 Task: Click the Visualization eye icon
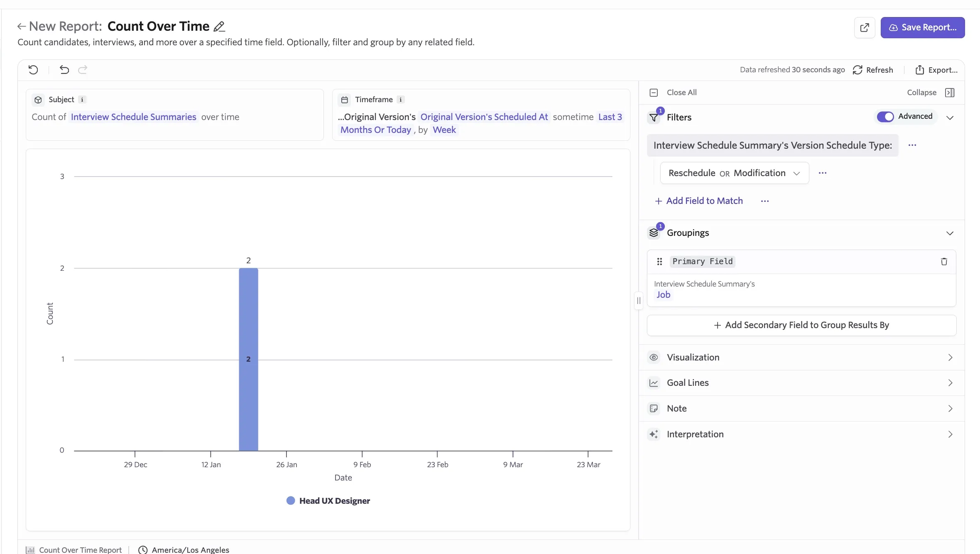click(654, 358)
